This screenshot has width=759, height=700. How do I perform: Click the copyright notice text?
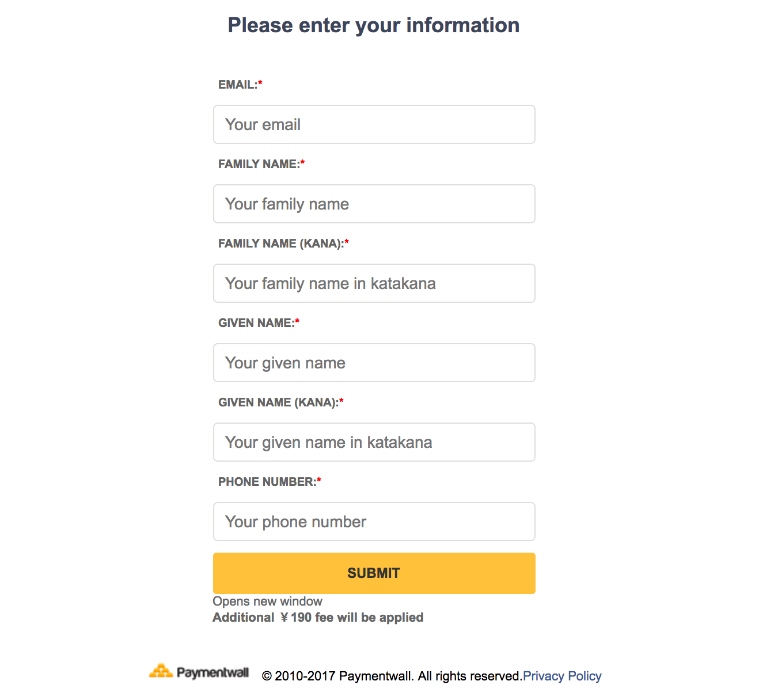[390, 676]
